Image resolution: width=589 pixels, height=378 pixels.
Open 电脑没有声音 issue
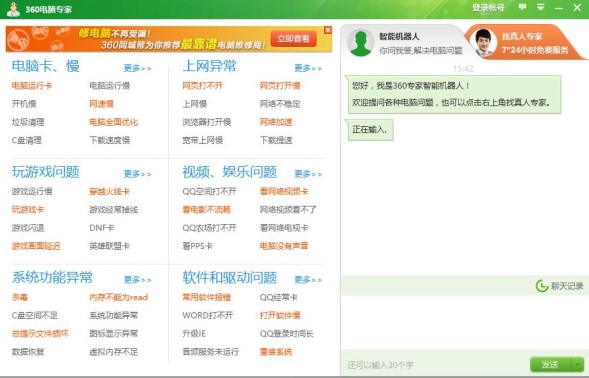pos(284,246)
